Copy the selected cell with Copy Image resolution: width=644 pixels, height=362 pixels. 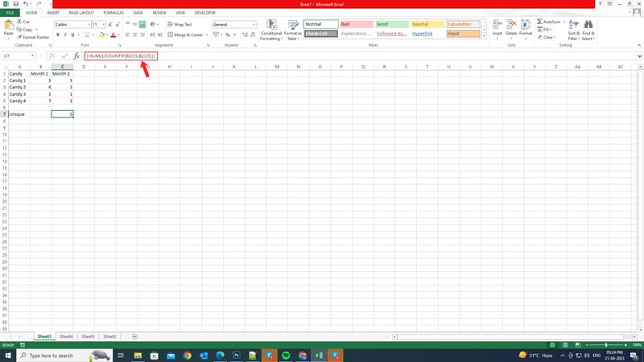coord(25,30)
